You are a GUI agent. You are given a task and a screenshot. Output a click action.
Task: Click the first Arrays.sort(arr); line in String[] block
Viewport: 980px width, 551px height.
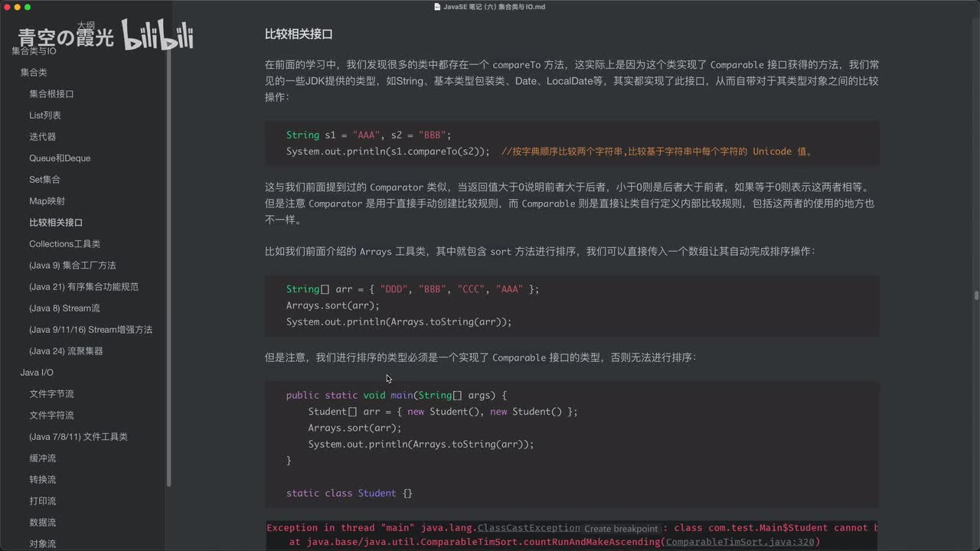[333, 305]
